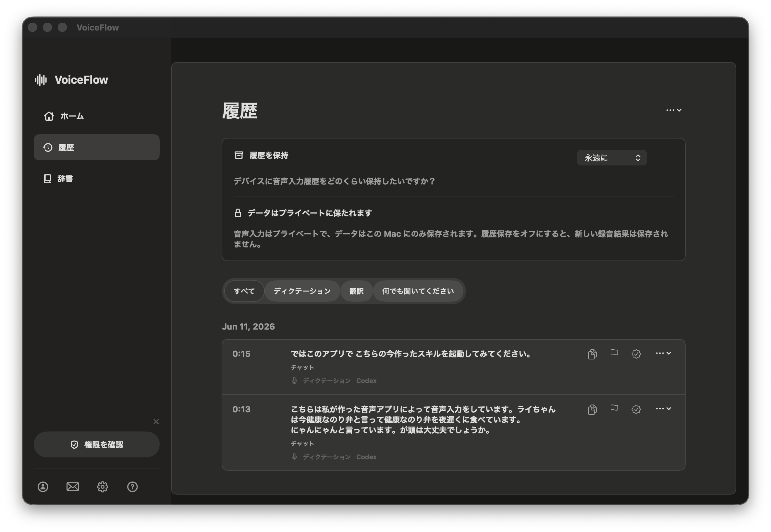Select the transcript starting こちらは私が作った音声アプリ

pos(423,419)
